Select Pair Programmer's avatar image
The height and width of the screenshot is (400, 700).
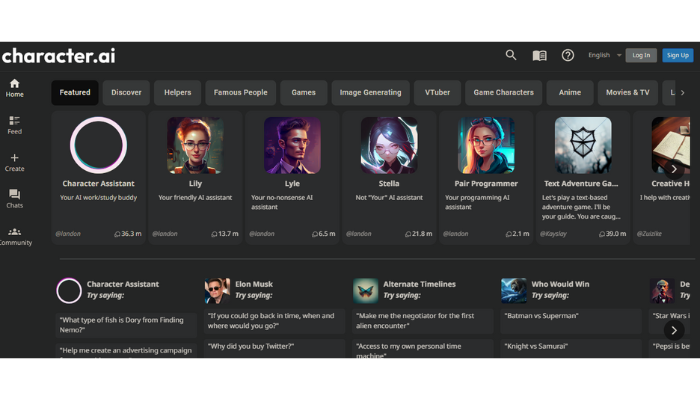point(486,145)
